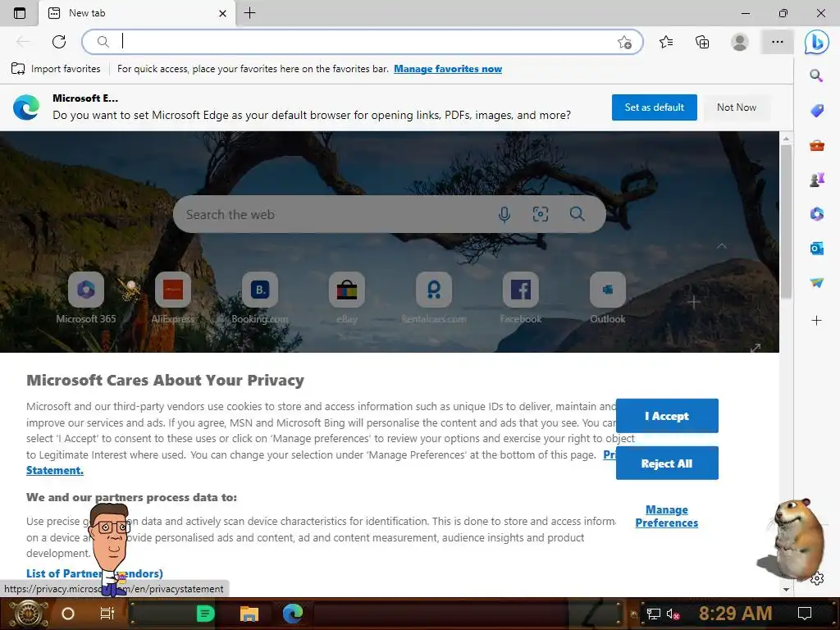Click muted volume tray icon
This screenshot has width=840, height=630.
[x=673, y=614]
